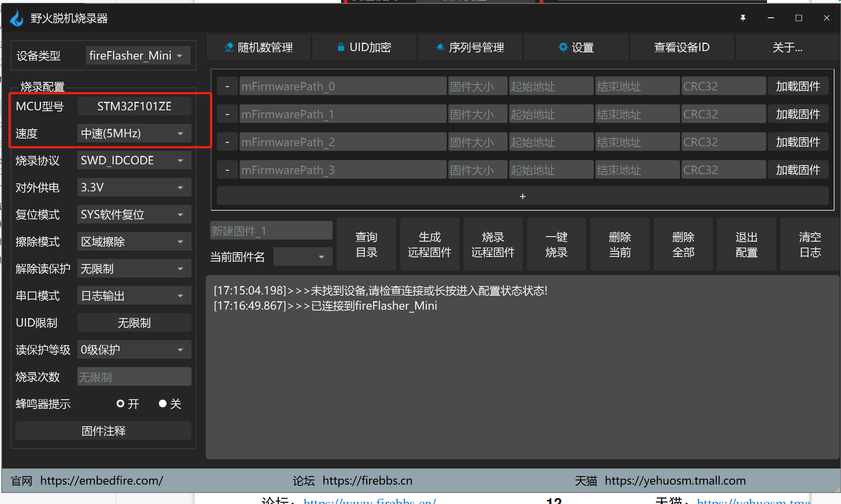Click the 退出配置 button
The height and width of the screenshot is (504, 841).
coord(746,244)
